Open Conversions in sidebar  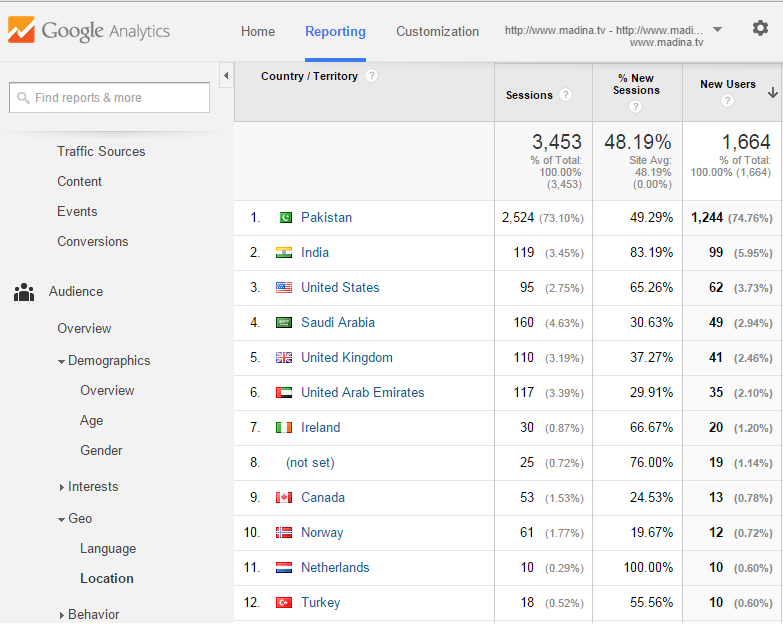tap(92, 241)
